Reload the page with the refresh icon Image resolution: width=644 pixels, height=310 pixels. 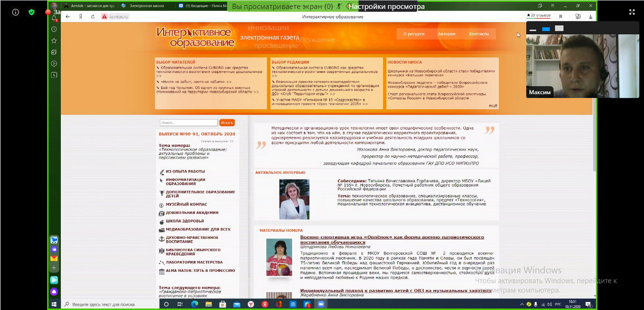93,17
